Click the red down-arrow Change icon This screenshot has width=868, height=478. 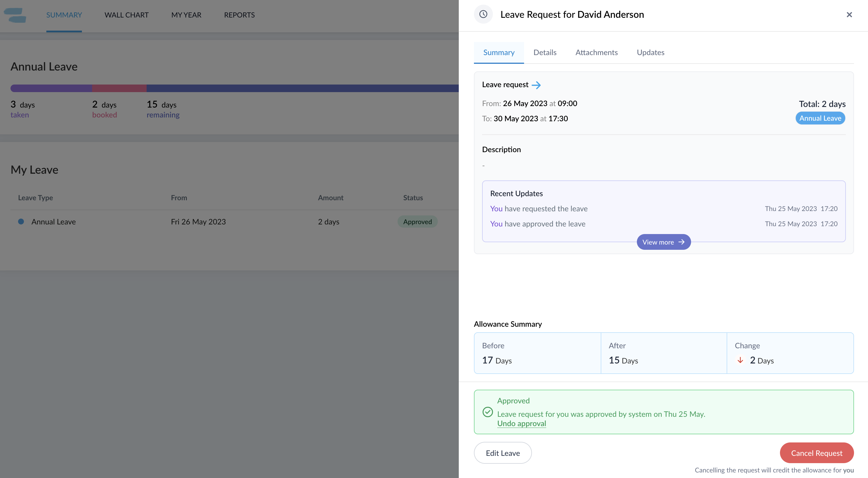tap(740, 361)
